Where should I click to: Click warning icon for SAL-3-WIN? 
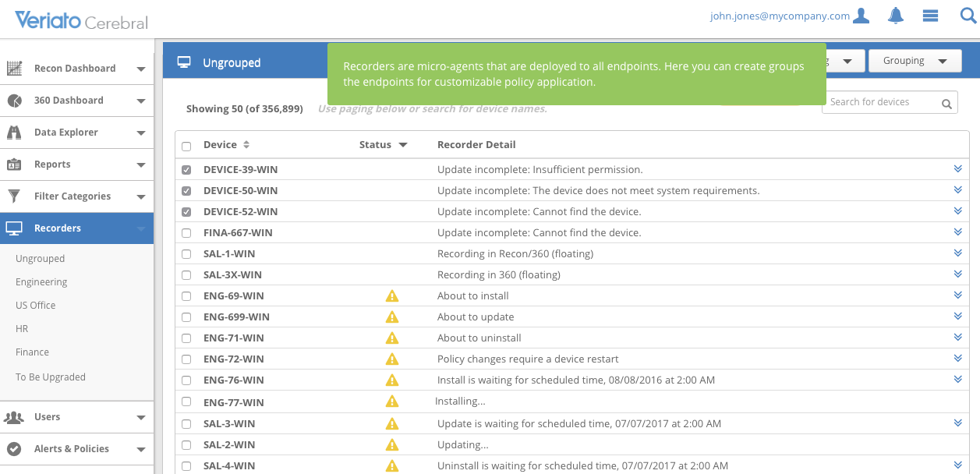pos(392,424)
